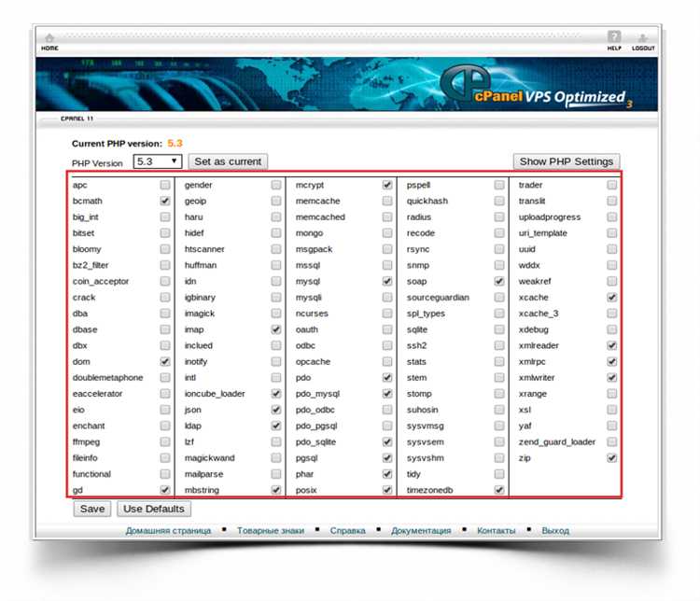Enable the pdo_pgsql checkbox
This screenshot has width=700, height=601.
tap(387, 426)
